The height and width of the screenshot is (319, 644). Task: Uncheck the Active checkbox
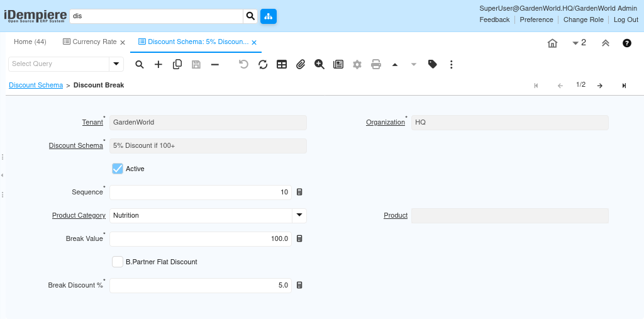(x=118, y=169)
